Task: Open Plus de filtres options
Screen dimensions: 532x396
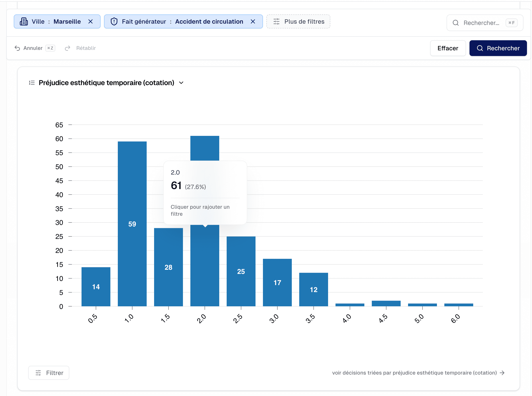Action: tap(298, 22)
